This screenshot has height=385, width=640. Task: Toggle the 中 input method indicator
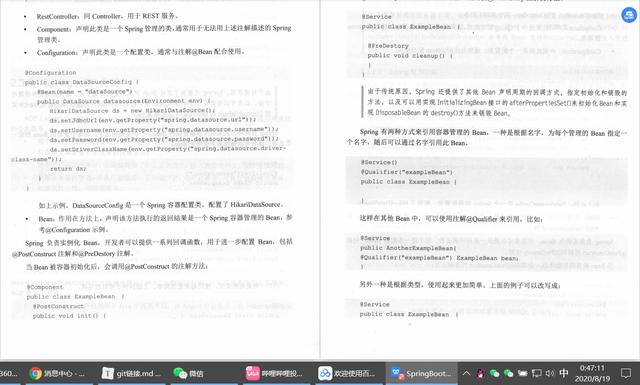coord(564,373)
